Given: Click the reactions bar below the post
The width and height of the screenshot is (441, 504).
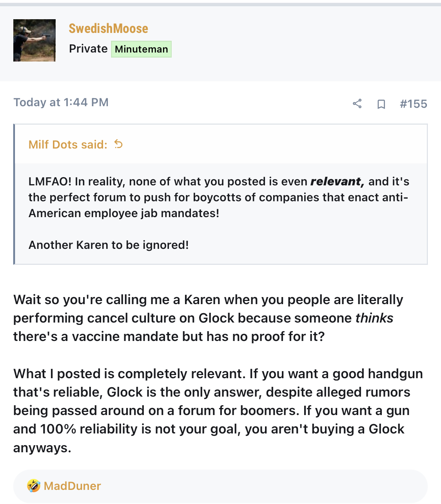Looking at the screenshot, I should coord(220,486).
